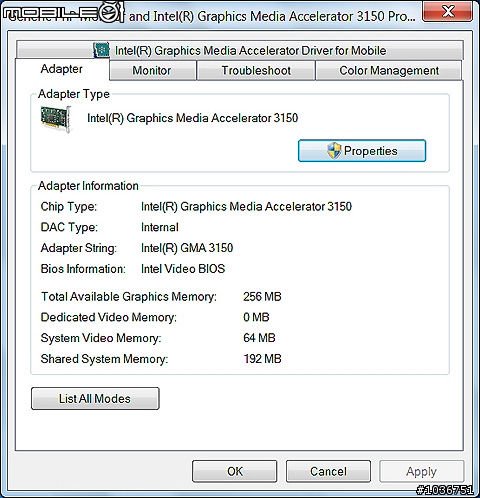The width and height of the screenshot is (480, 498).
Task: Confirm with the OK button
Action: point(235,471)
